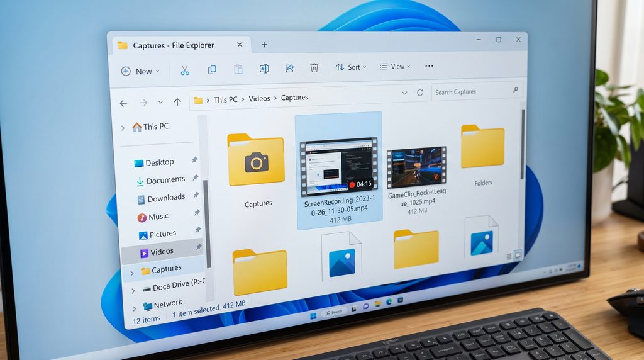Image resolution: width=644 pixels, height=360 pixels.
Task: Open the New item dropdown
Action: pos(140,72)
